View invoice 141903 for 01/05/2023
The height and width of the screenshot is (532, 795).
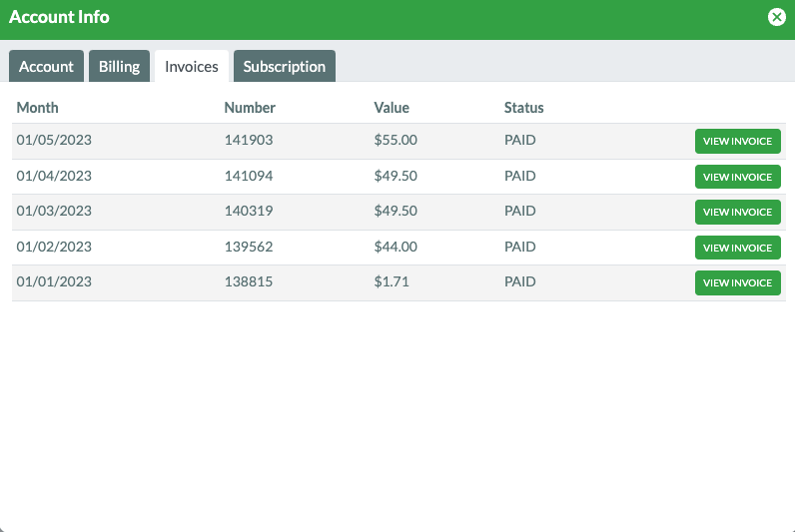click(738, 141)
